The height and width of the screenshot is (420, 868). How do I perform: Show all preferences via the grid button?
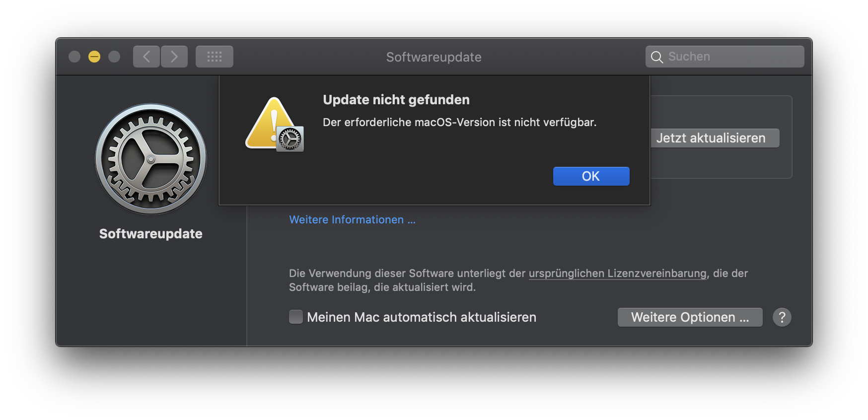215,57
